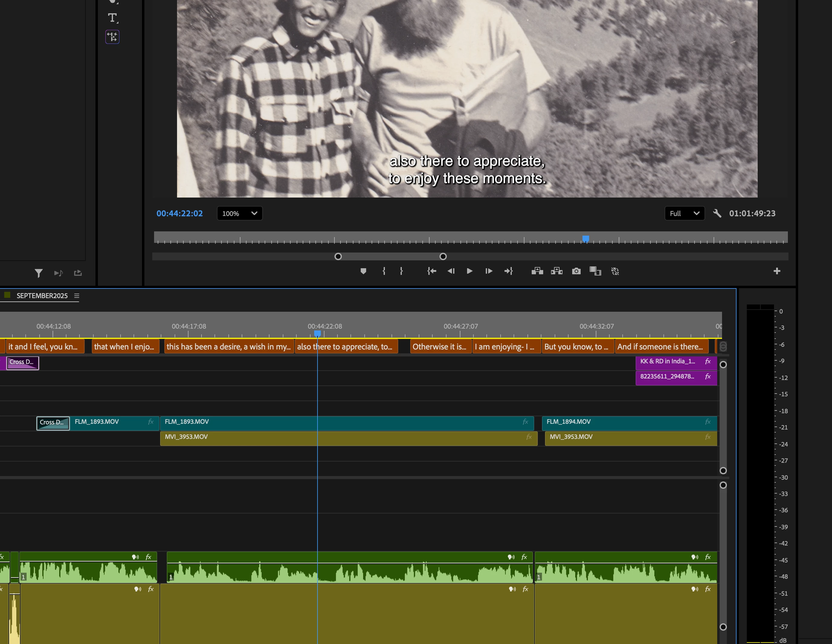Click the Export Frame camera icon
Image resolution: width=832 pixels, height=644 pixels.
pos(576,271)
